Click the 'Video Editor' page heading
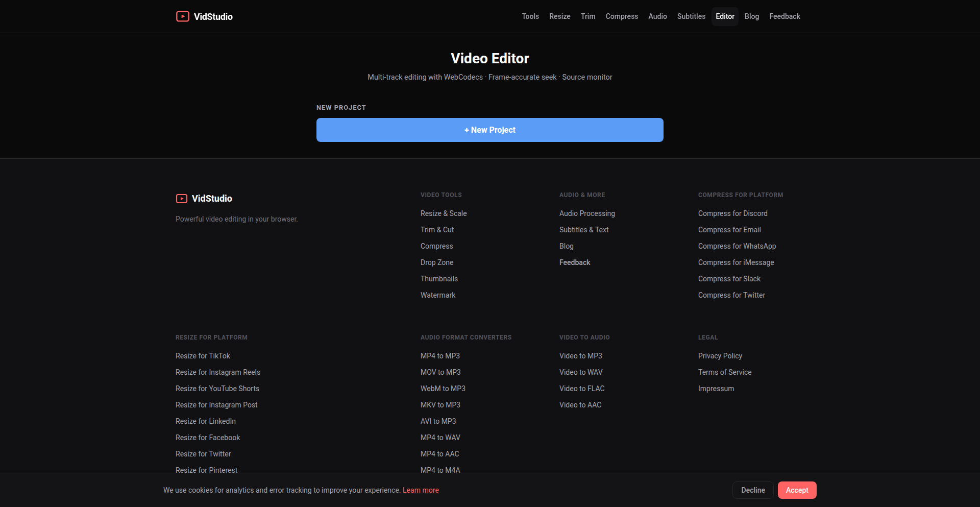Image resolution: width=980 pixels, height=507 pixels. click(x=490, y=58)
